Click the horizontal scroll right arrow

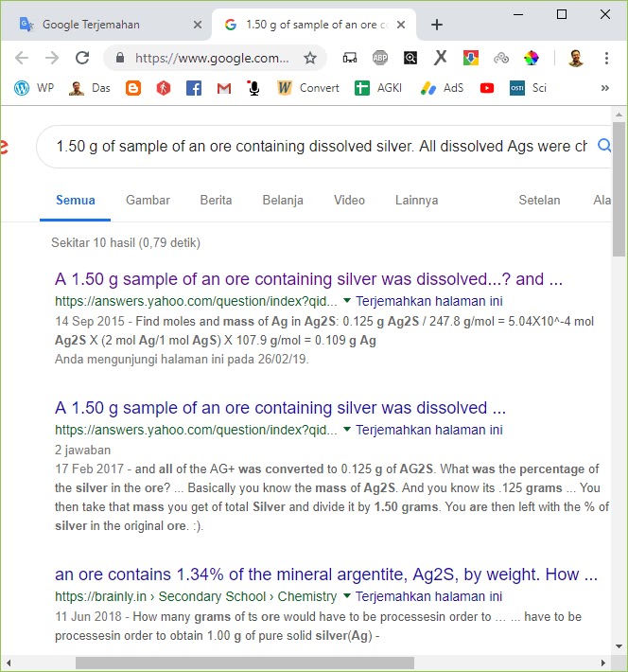click(604, 663)
